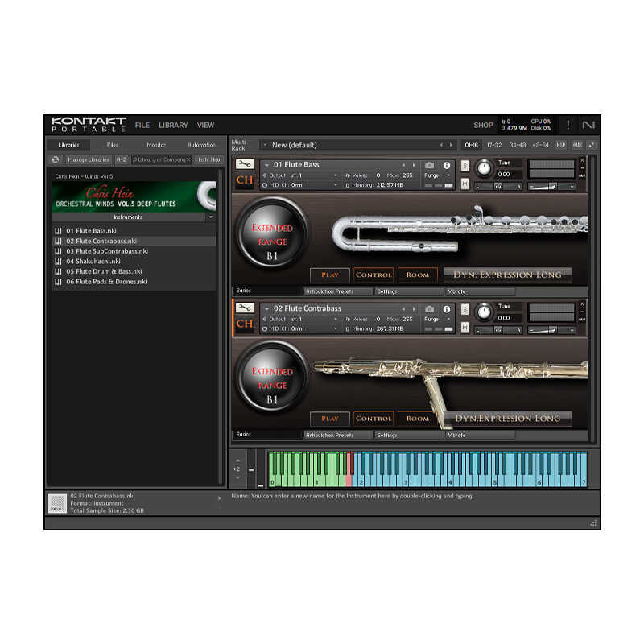
Task: Open wrench edit mode for 02 Flute Contrabass
Action: click(245, 308)
